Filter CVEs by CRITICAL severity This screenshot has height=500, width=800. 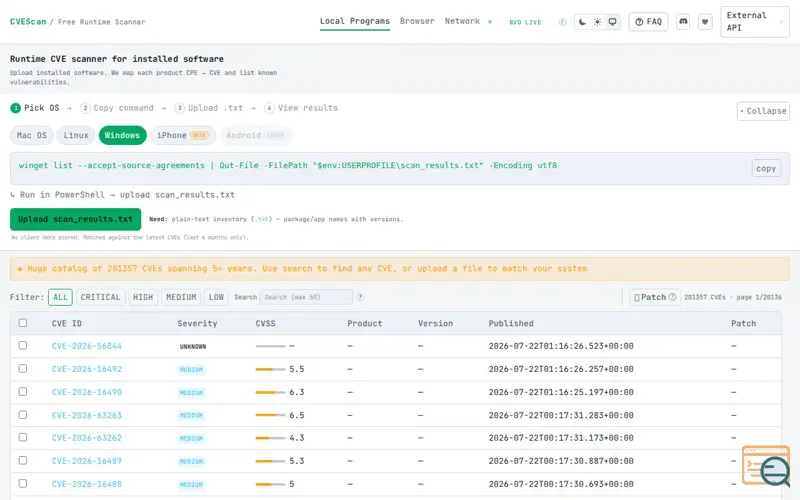[101, 297]
